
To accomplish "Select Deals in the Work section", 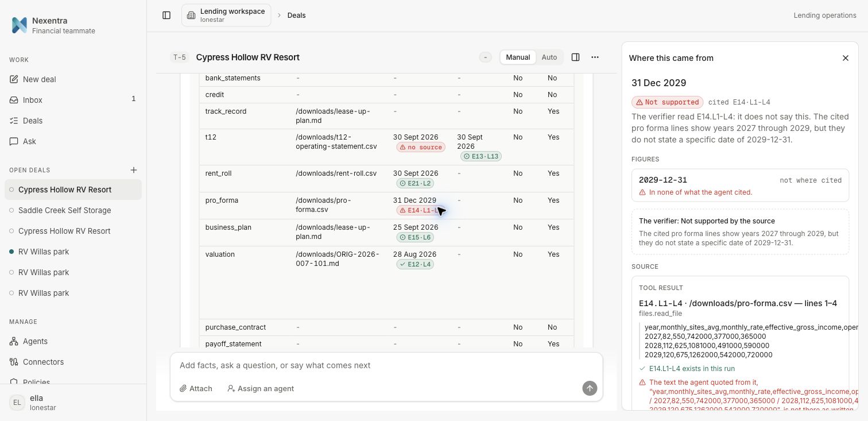I will pos(73,121).
